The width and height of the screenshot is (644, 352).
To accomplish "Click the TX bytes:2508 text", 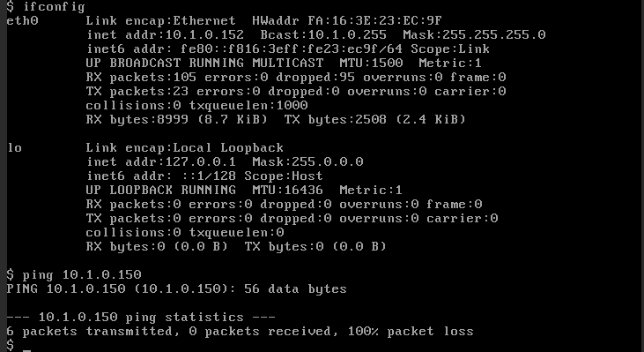I will pos(335,119).
